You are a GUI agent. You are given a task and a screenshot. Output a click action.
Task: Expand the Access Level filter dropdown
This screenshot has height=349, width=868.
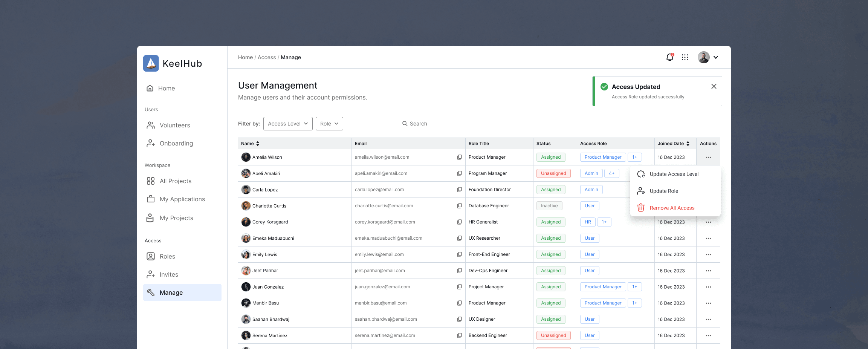click(x=288, y=124)
